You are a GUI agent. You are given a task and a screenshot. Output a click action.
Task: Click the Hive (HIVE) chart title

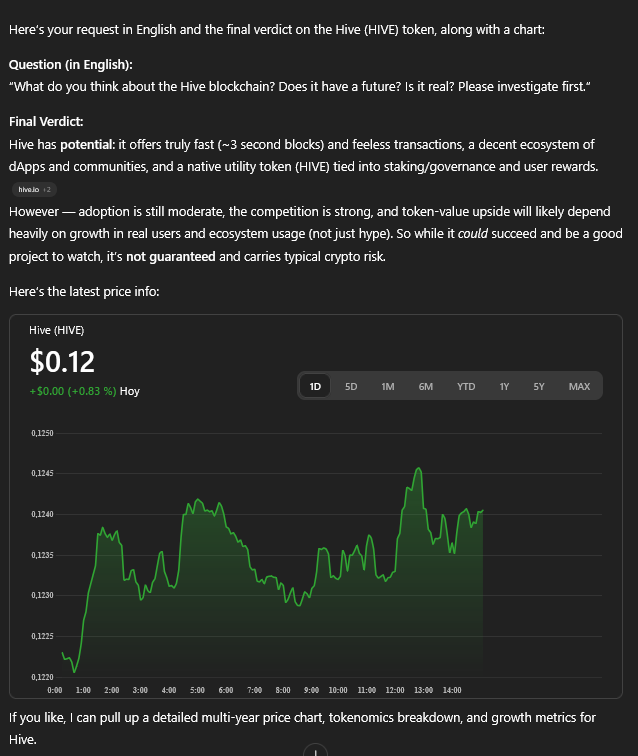[57, 330]
